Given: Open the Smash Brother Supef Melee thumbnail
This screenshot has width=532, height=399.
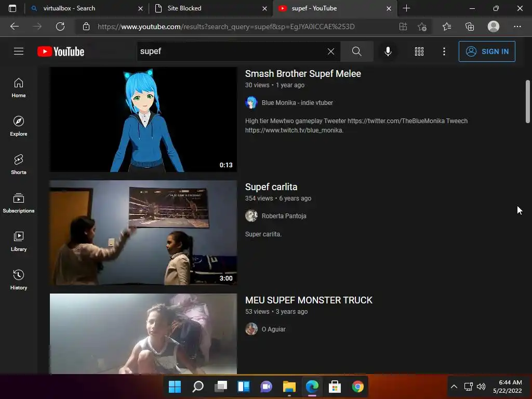Looking at the screenshot, I should point(143,119).
